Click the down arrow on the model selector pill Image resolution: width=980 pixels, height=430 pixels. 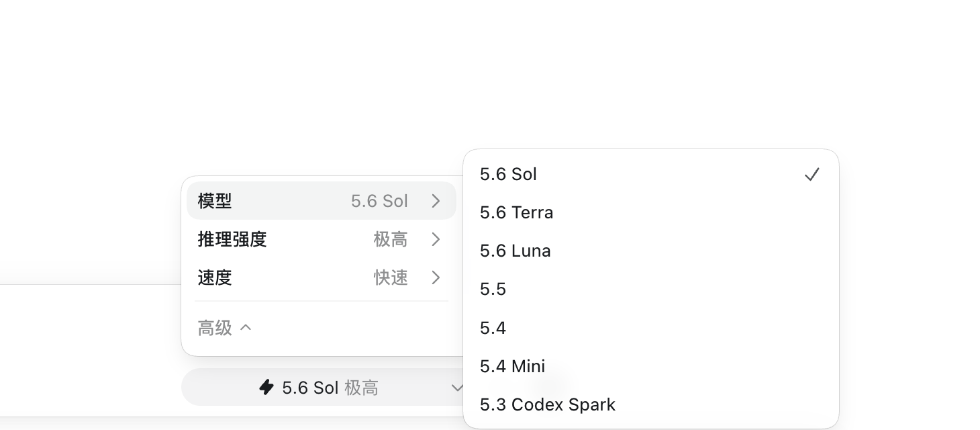tap(457, 388)
